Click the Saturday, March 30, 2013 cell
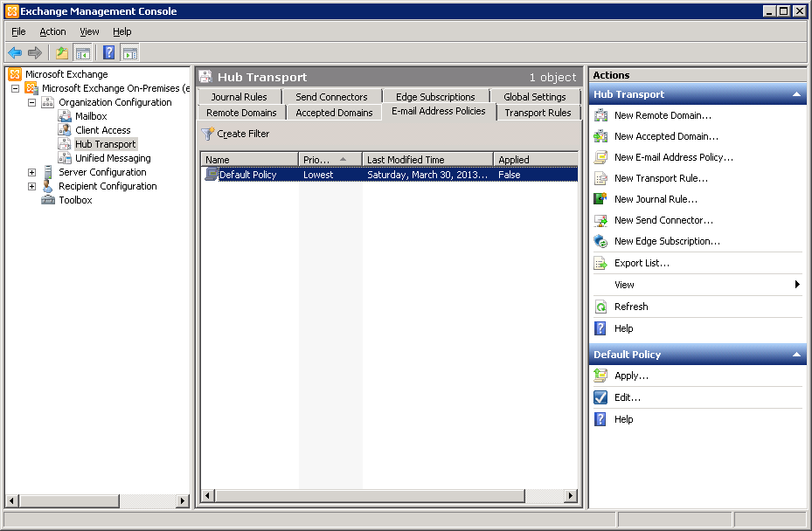812x531 pixels. click(427, 175)
